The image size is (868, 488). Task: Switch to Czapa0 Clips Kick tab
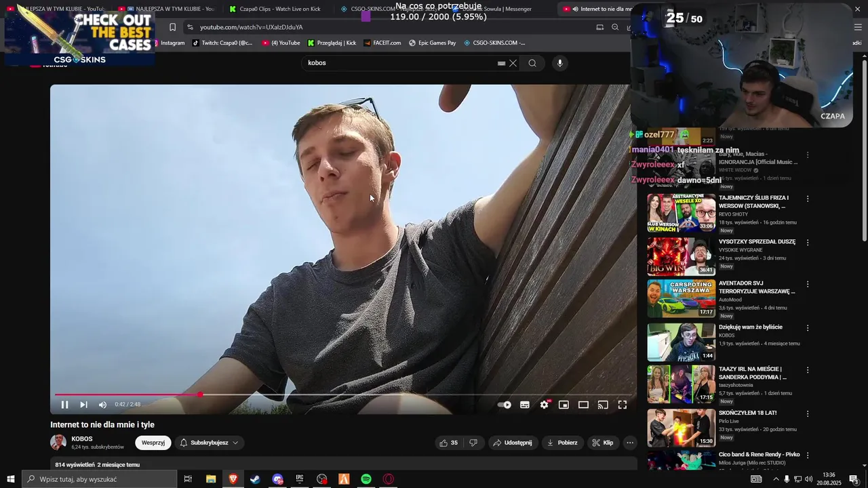coord(275,9)
